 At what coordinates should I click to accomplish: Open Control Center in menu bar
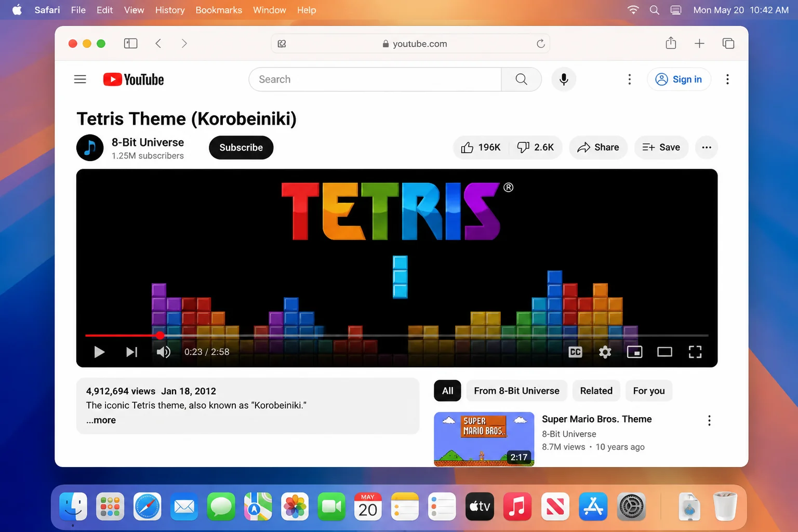[x=676, y=10]
